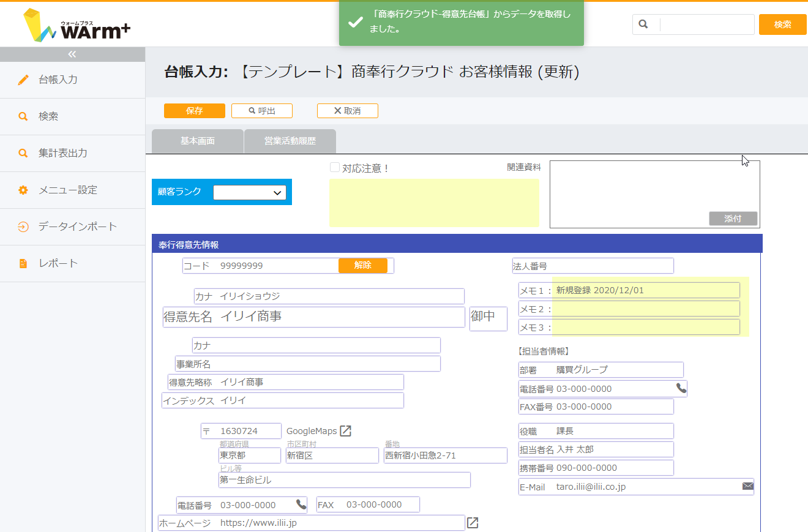808x532 pixels.
Task: Click the GoogleMaps text link
Action: (x=312, y=431)
